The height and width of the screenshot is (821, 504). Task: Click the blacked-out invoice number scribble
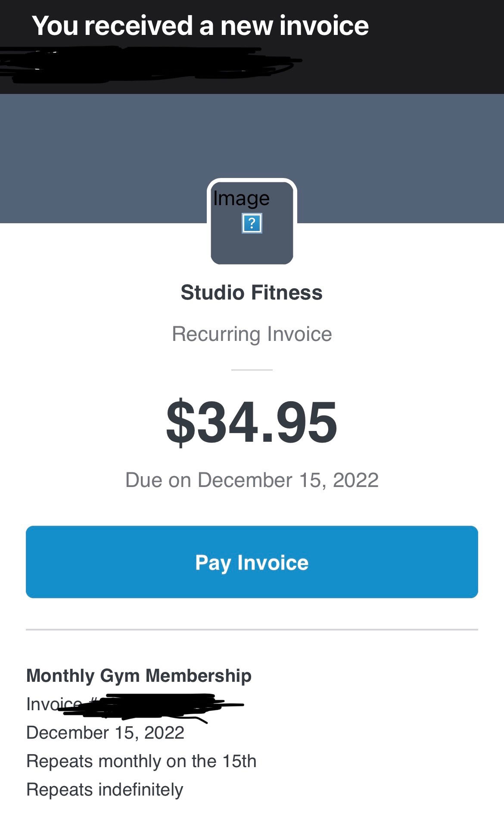point(155,706)
